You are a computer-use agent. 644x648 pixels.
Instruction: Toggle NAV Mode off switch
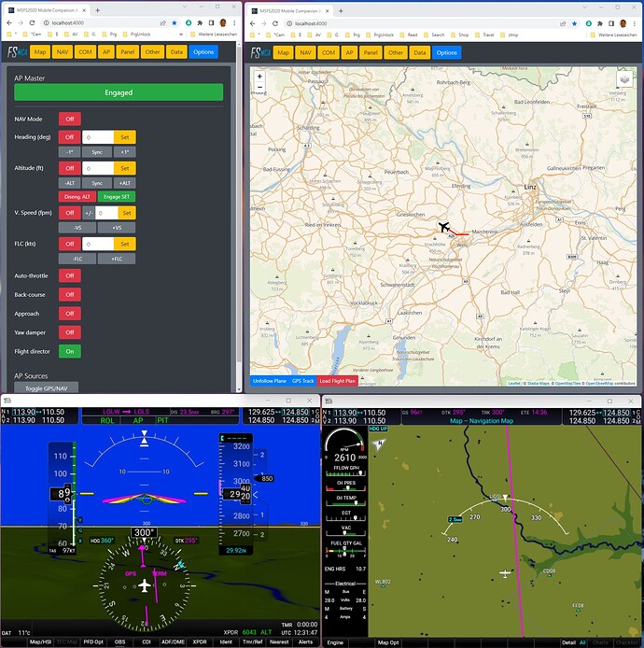coord(70,120)
